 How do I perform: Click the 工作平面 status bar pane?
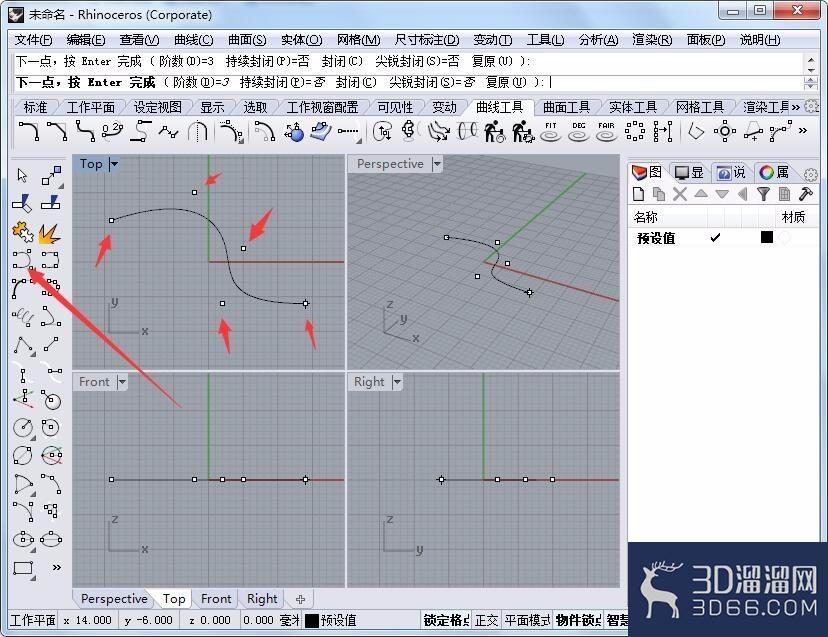tap(33, 620)
